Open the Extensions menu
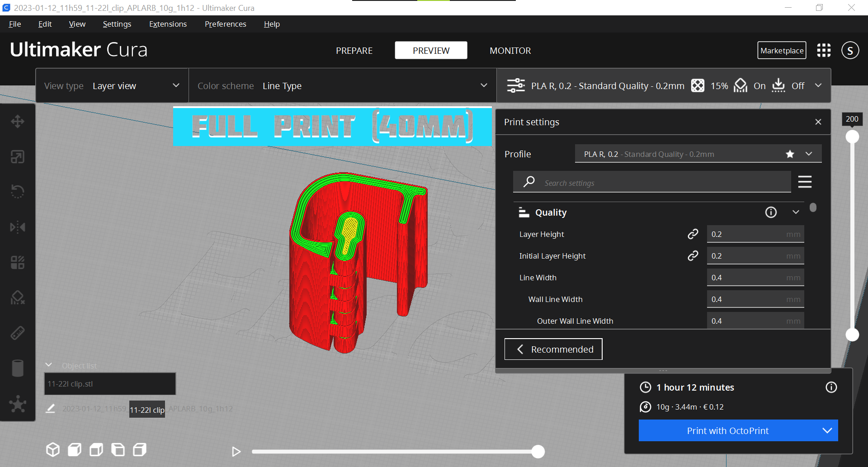This screenshot has height=467, width=868. (168, 24)
